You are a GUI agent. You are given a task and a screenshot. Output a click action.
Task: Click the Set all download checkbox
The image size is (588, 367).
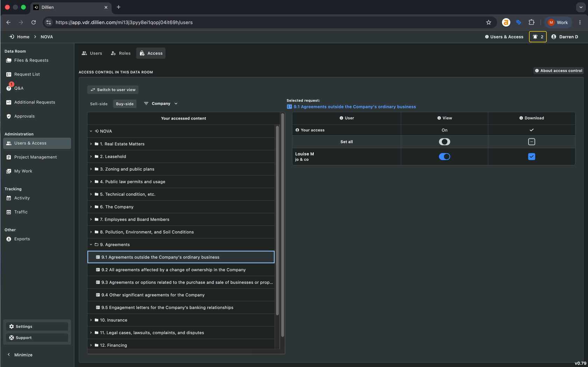pos(532,142)
